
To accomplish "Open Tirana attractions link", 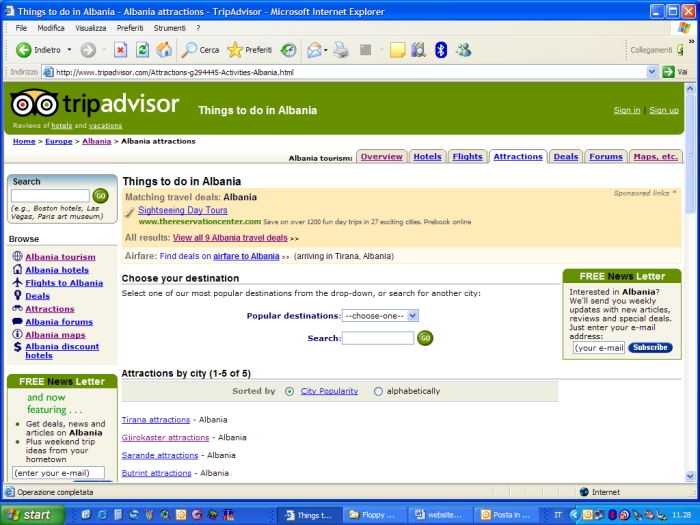I will 156,420.
